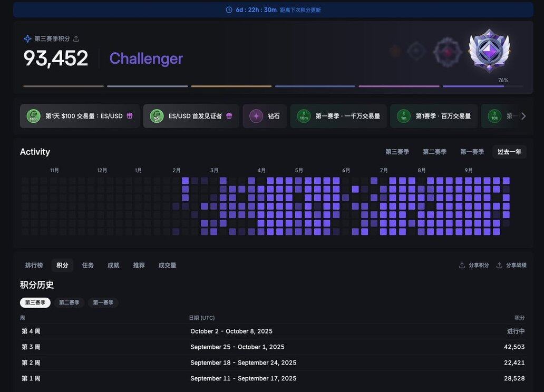544x392 pixels.
Task: Click the 10m 一千万交易量 badge icon
Action: pos(304,116)
